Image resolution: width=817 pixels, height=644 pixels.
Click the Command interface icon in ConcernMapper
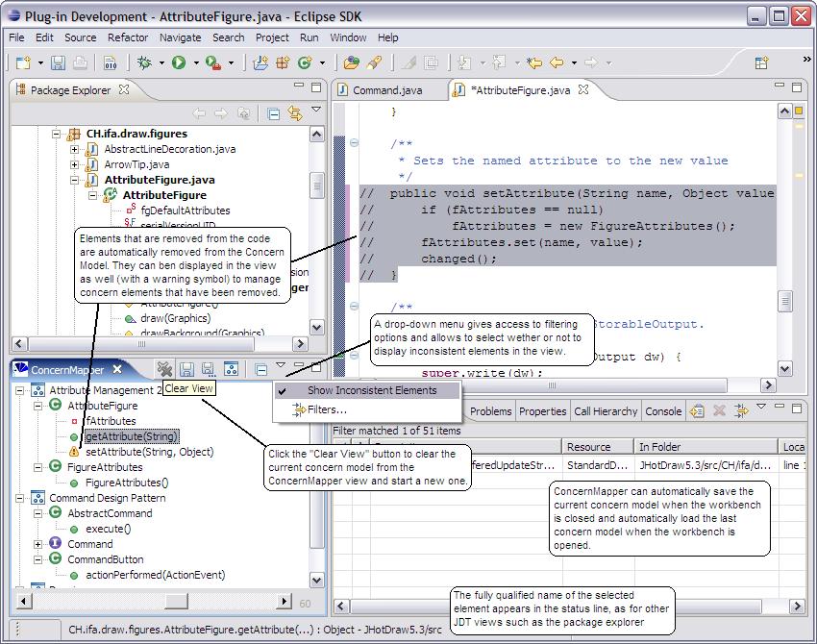coord(55,543)
